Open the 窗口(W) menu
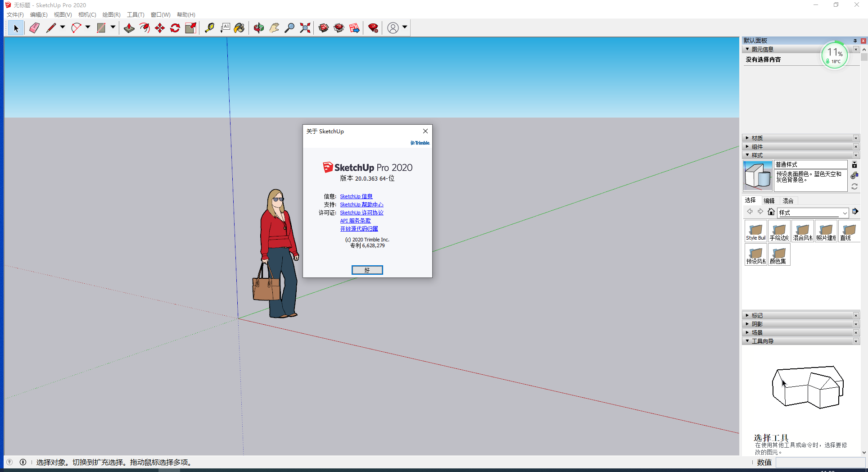Viewport: 868px width, 472px height. click(x=161, y=15)
